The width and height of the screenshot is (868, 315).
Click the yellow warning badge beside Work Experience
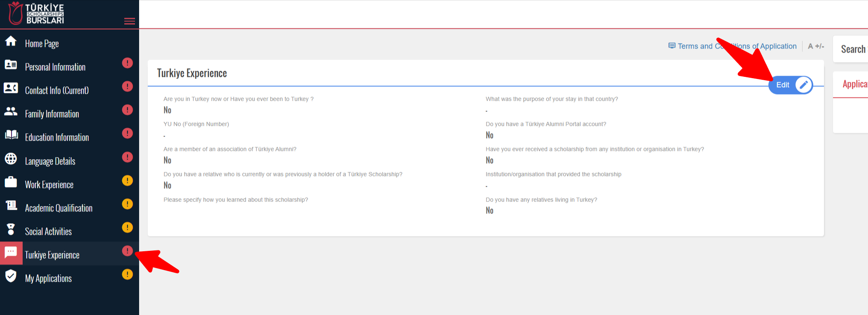(x=128, y=181)
